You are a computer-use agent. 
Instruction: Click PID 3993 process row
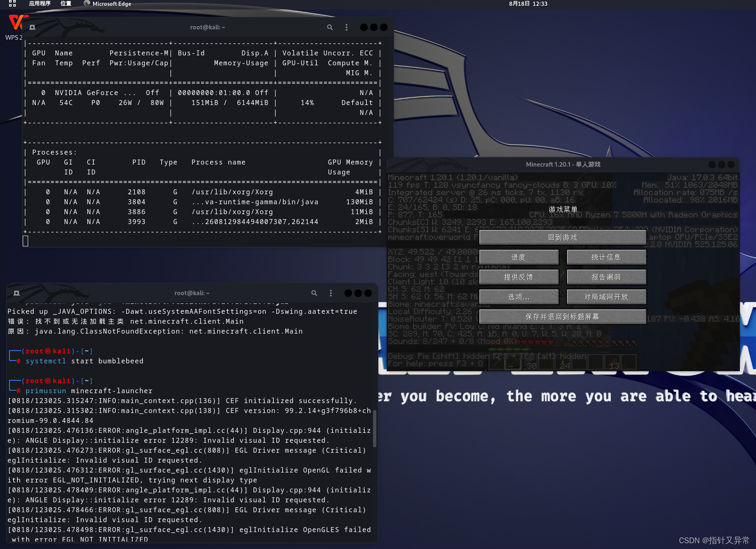click(203, 222)
